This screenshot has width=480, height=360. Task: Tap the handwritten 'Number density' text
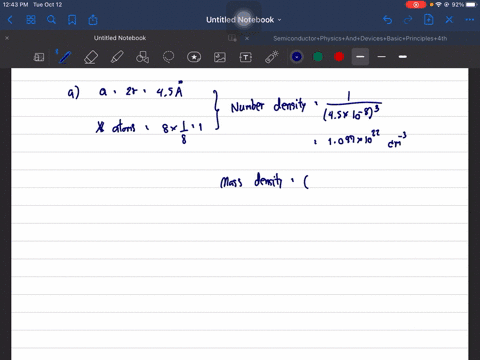coord(268,106)
